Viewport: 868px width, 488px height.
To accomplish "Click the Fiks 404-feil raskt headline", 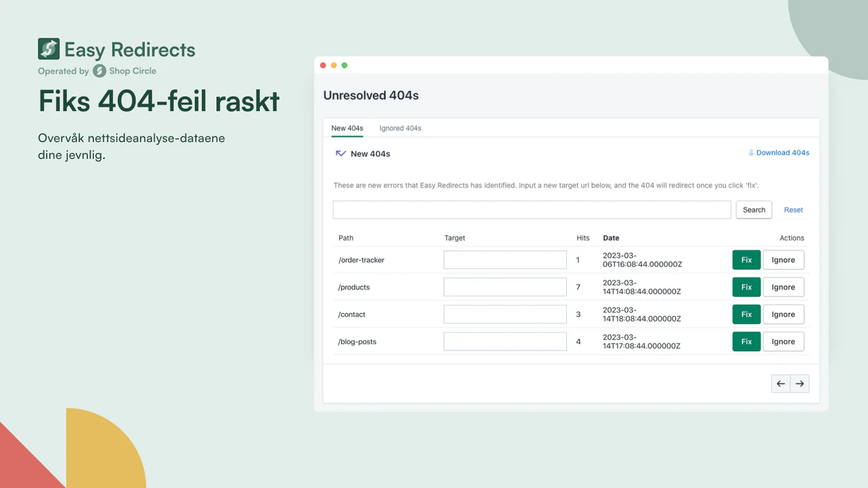I will (159, 101).
